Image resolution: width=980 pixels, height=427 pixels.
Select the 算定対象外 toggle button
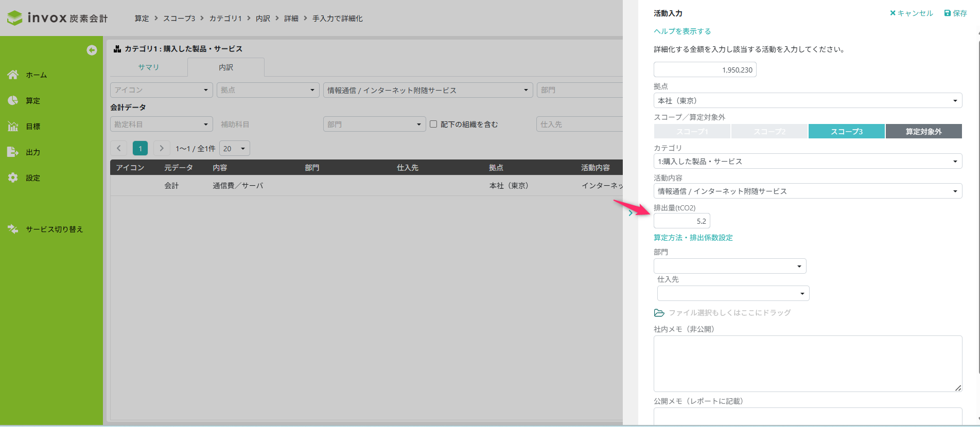923,131
